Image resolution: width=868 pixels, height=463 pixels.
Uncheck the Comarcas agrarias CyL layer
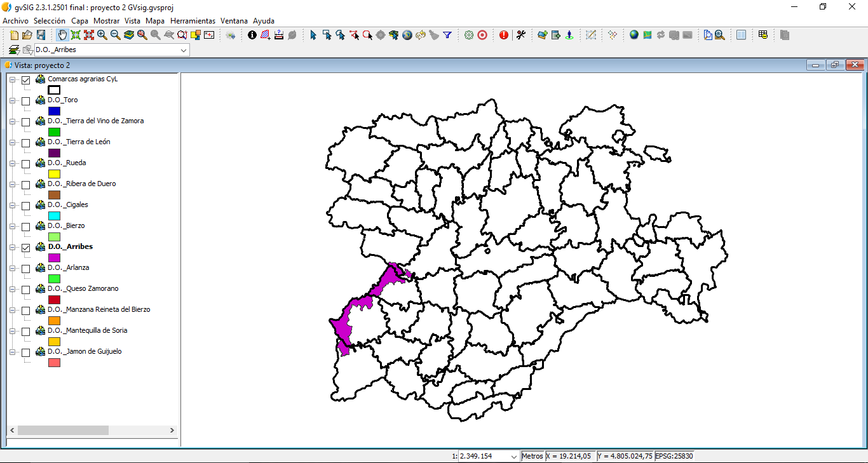[x=25, y=80]
